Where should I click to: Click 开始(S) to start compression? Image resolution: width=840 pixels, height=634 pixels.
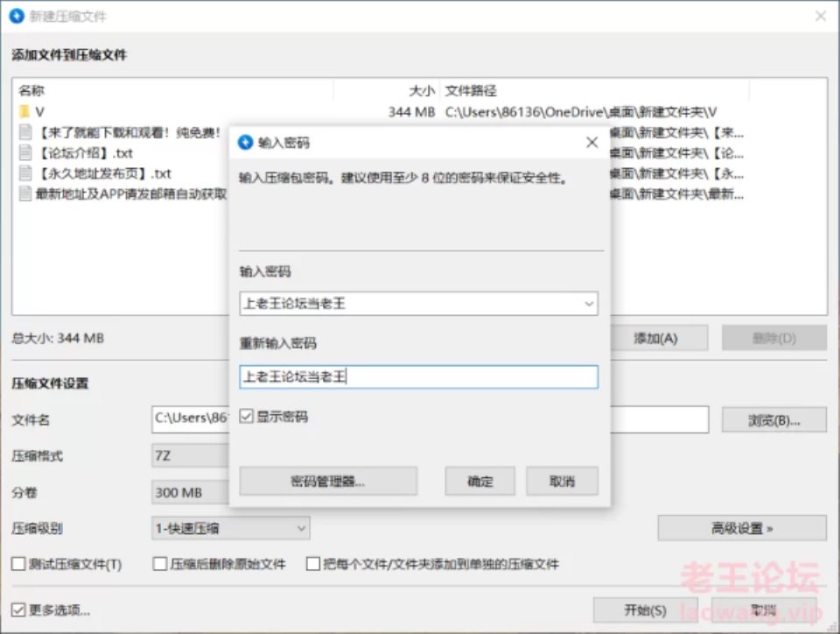[645, 609]
